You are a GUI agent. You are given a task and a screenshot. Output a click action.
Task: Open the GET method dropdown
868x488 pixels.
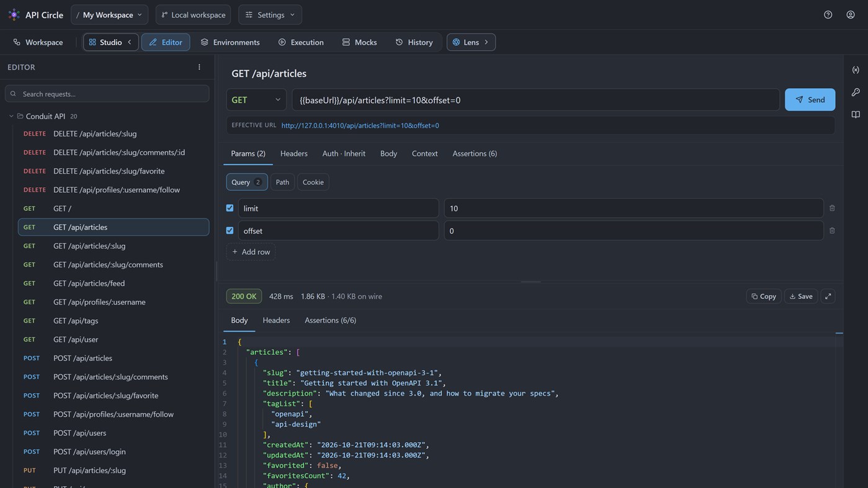click(x=256, y=100)
